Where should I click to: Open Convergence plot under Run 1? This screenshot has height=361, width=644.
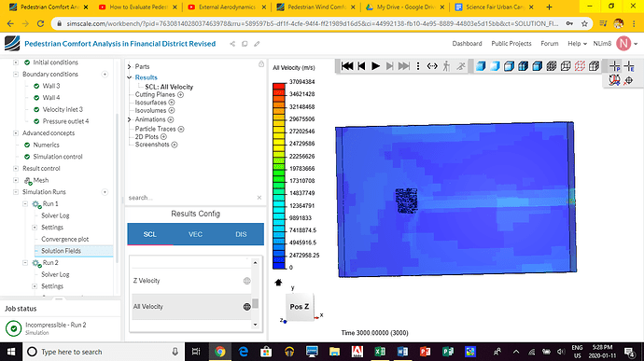(65, 239)
